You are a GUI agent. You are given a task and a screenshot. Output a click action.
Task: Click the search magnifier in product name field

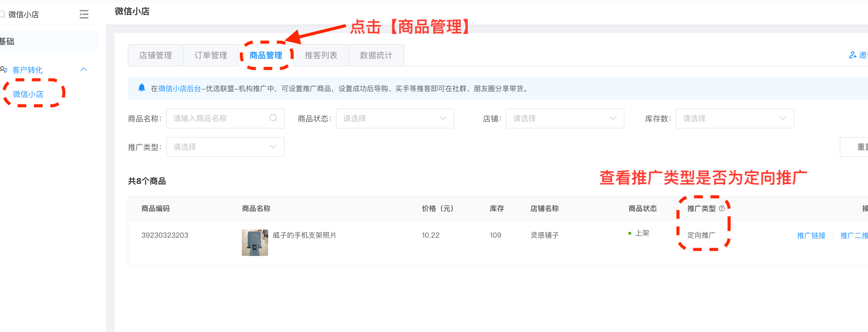click(x=273, y=118)
